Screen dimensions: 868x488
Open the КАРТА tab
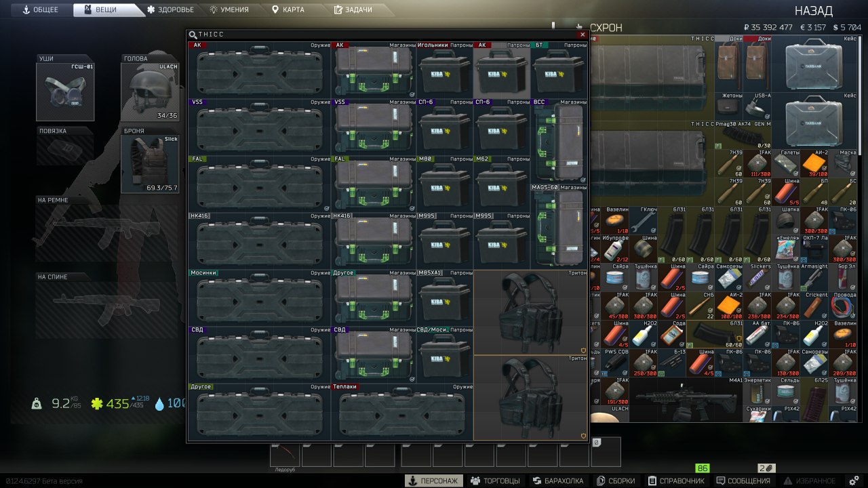tap(288, 9)
